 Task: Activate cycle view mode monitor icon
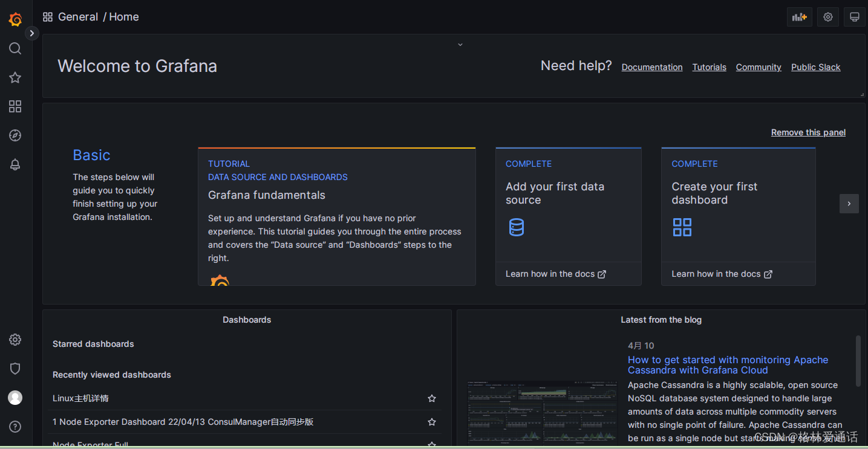point(854,16)
